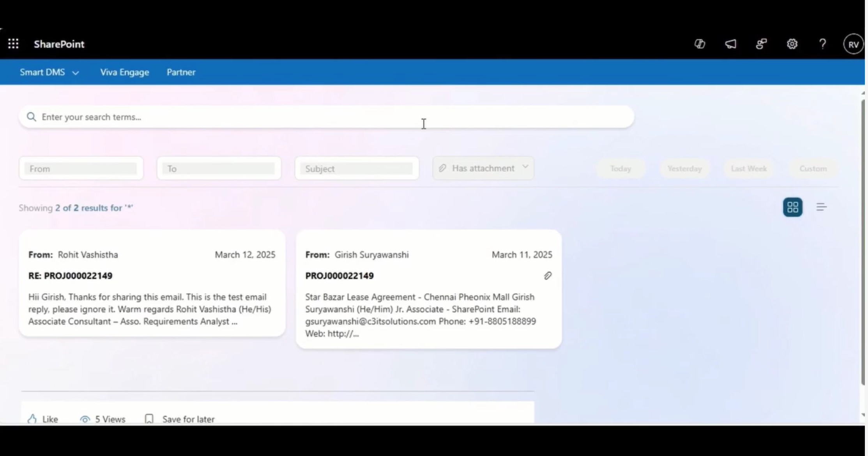Open the SharePoint share/network icon
This screenshot has width=868, height=456.
tap(761, 44)
